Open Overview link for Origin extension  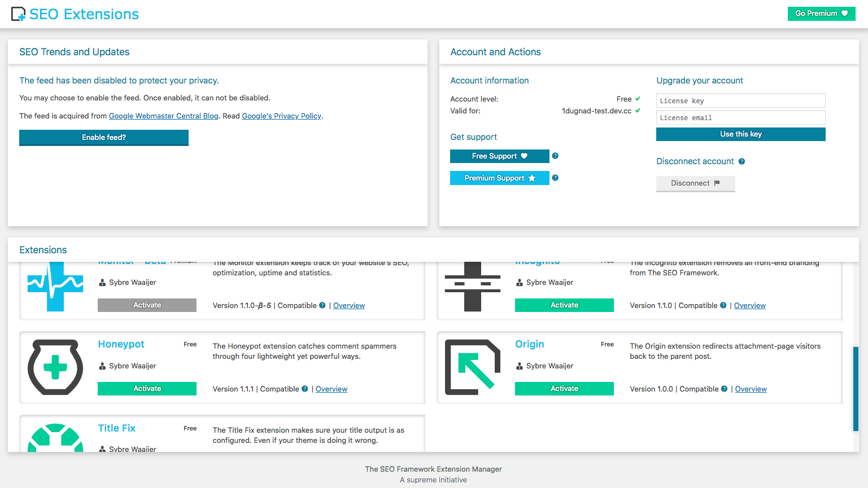[x=751, y=389]
